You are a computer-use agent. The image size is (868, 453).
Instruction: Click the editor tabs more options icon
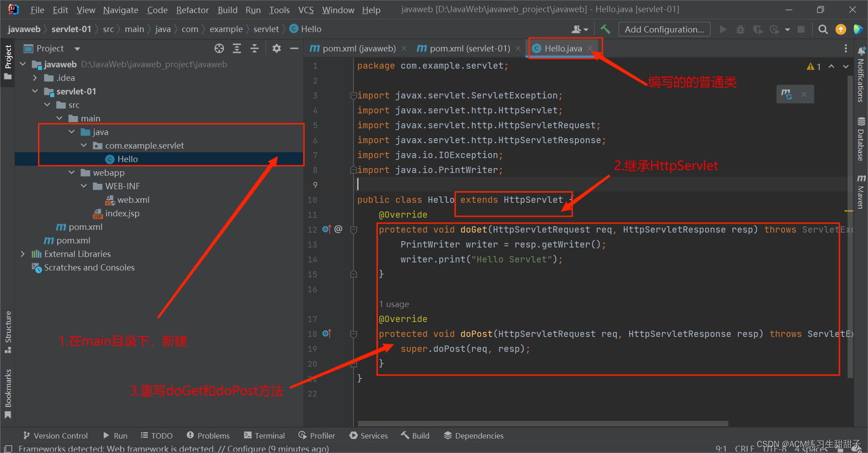846,48
